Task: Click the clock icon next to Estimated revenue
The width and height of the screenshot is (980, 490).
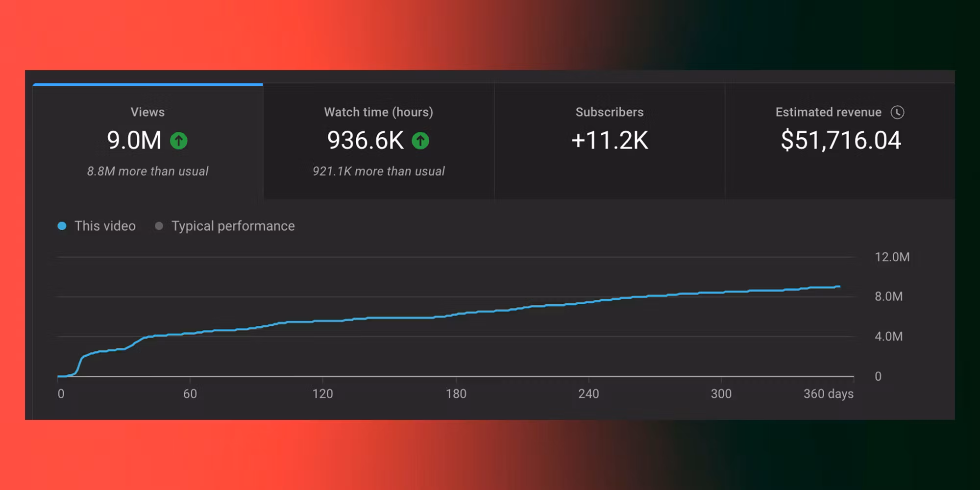Action: pos(897,112)
